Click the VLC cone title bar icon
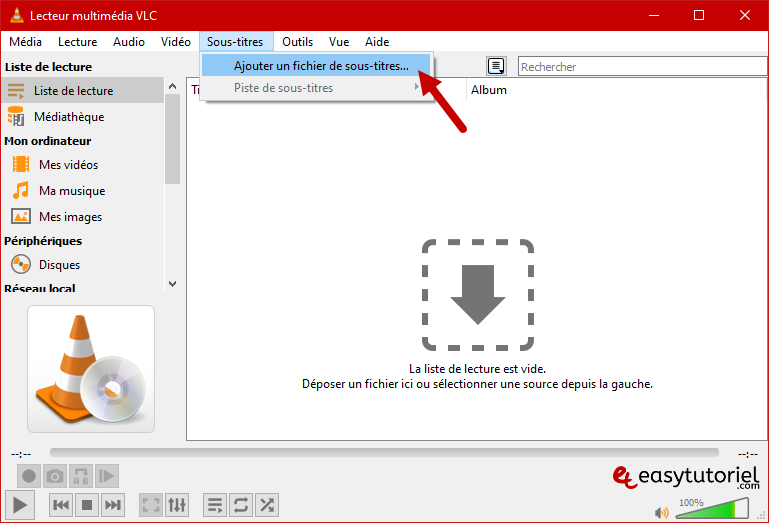The image size is (769, 523). click(x=17, y=15)
